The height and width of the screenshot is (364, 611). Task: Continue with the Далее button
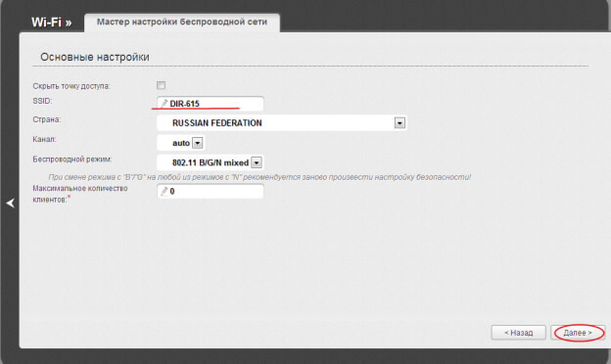click(578, 333)
